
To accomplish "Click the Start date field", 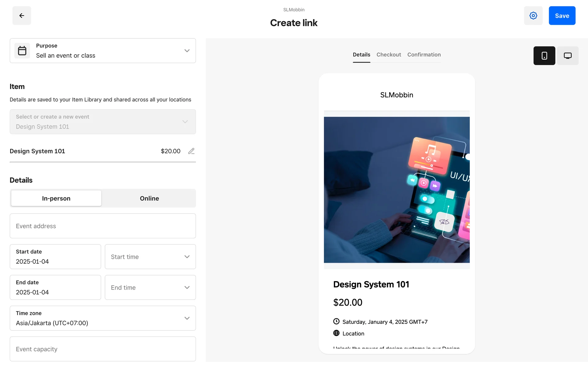I will tap(55, 257).
